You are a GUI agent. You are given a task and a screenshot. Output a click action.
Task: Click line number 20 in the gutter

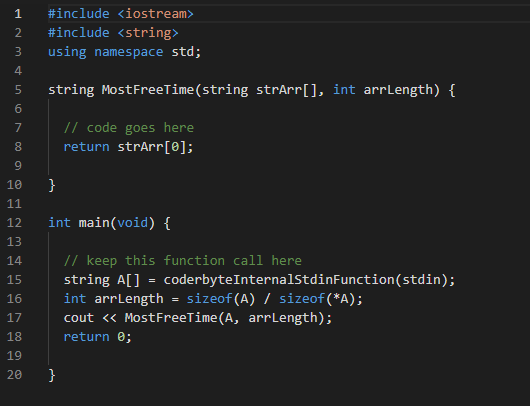point(14,375)
